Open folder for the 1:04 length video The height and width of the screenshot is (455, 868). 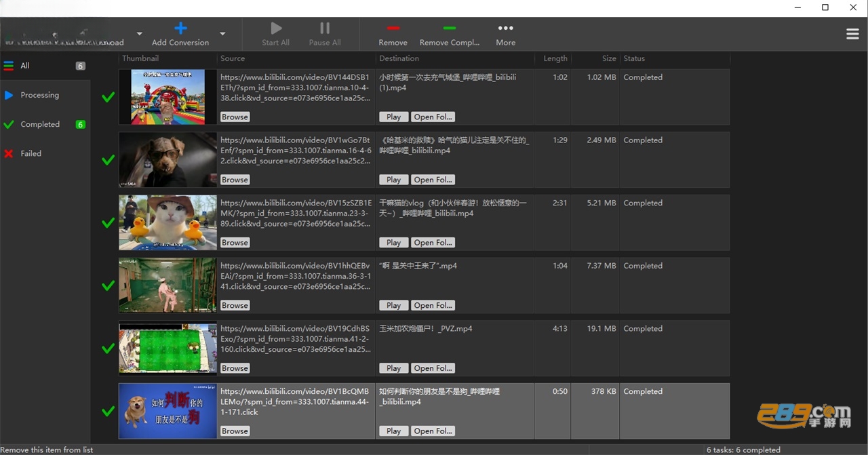pos(433,305)
